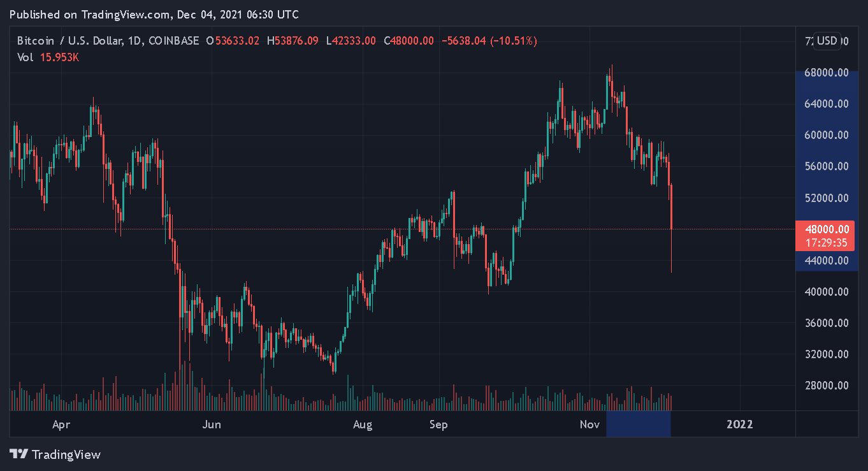868x471 pixels.
Task: Open the USD currency selector
Action: tap(827, 41)
